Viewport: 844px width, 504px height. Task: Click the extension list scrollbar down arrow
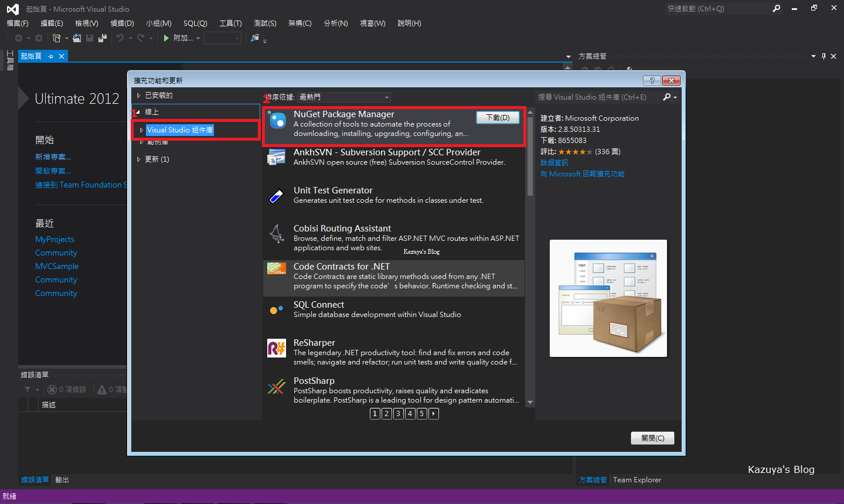[530, 403]
